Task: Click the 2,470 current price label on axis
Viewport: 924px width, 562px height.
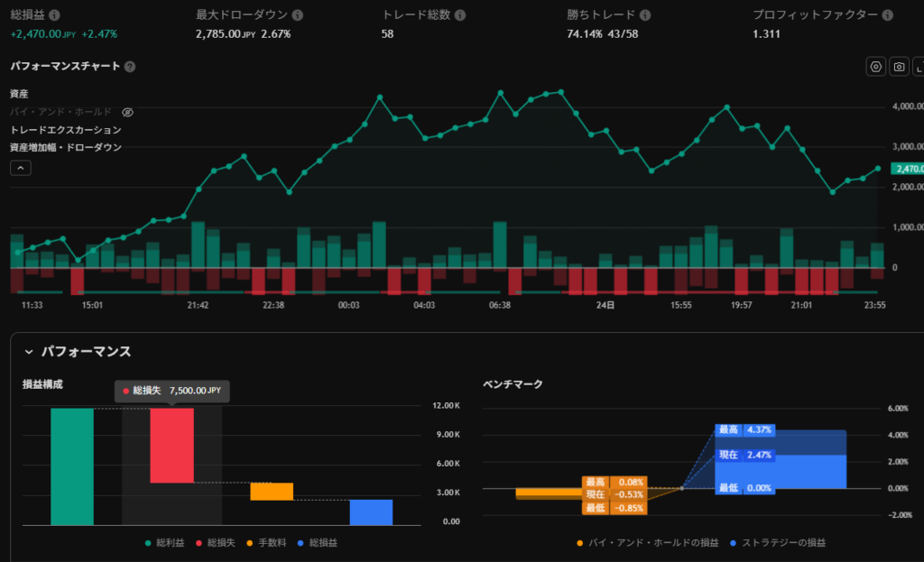Action: click(906, 169)
